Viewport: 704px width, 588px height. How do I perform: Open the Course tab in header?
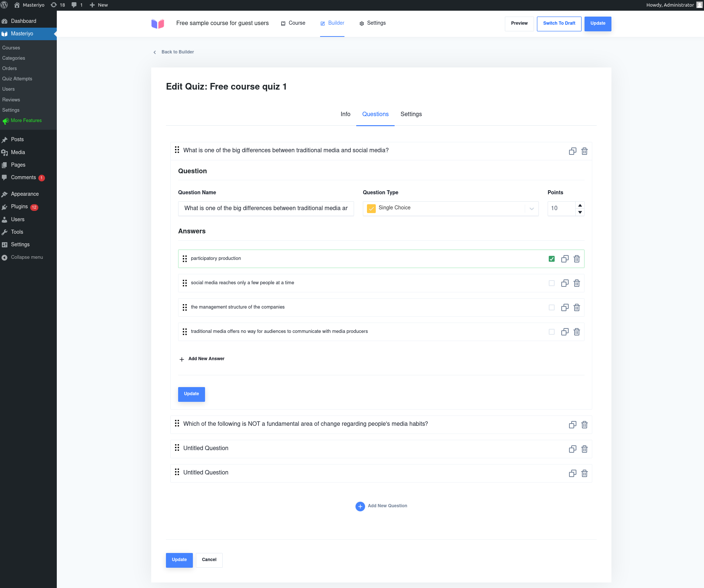tap(293, 23)
